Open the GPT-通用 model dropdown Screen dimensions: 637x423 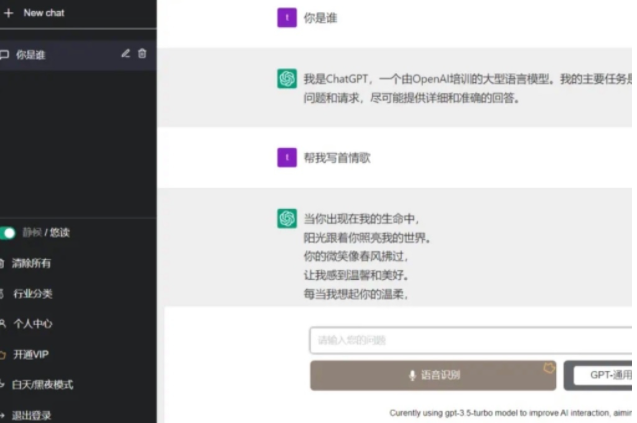click(x=599, y=375)
